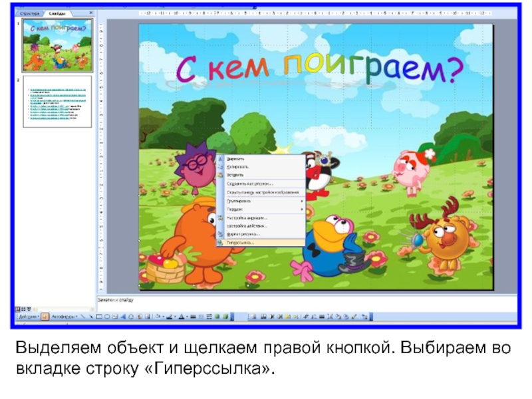Select the Rectangle drawing tool
Viewport: 532px width, 399px height.
click(x=99, y=317)
